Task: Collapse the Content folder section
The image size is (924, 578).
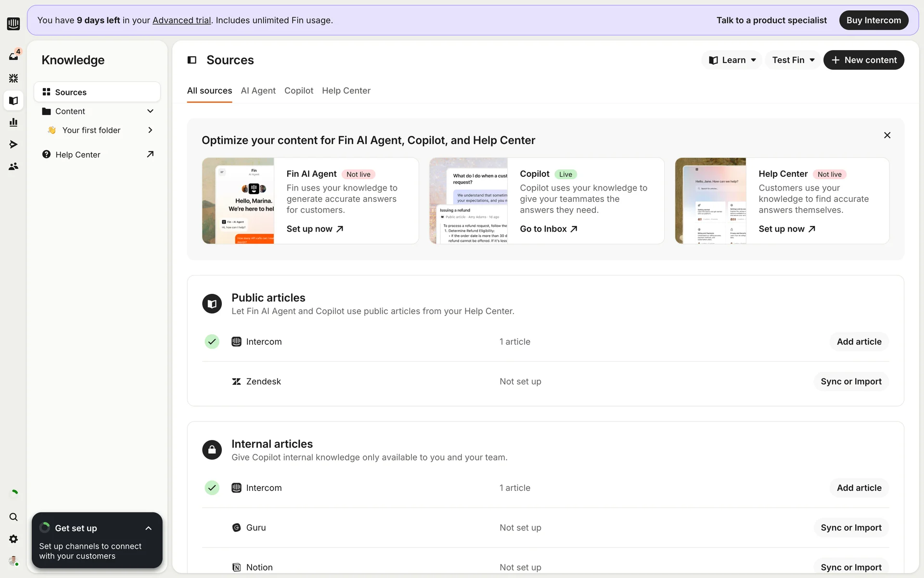Action: click(x=150, y=111)
